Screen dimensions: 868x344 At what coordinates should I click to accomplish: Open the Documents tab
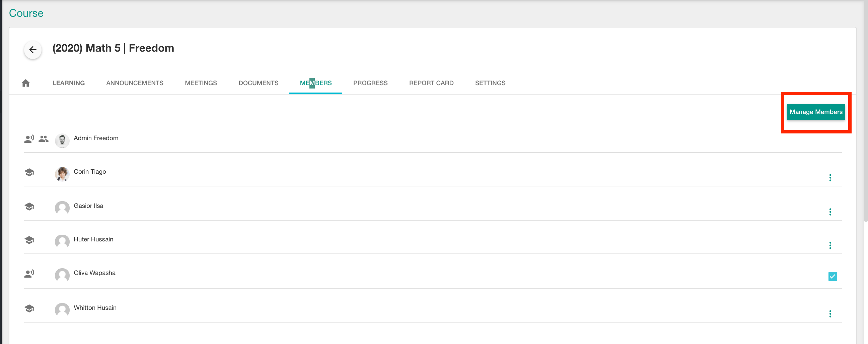[x=259, y=83]
